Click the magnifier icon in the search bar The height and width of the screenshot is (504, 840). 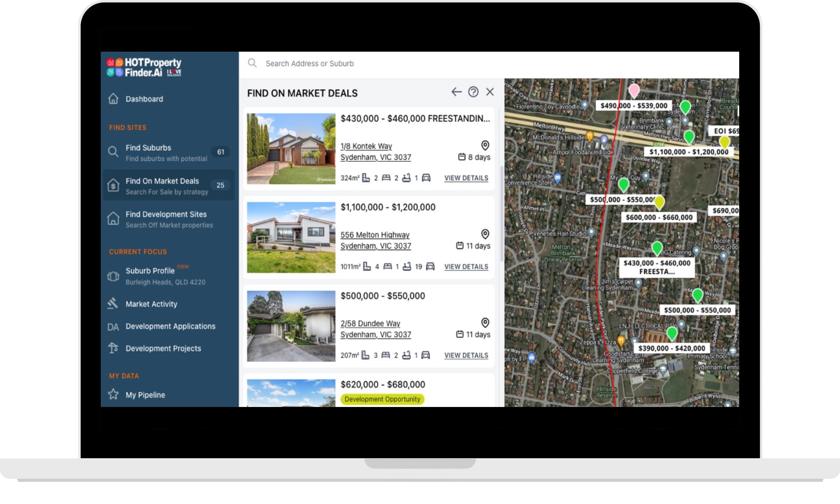pos(252,63)
